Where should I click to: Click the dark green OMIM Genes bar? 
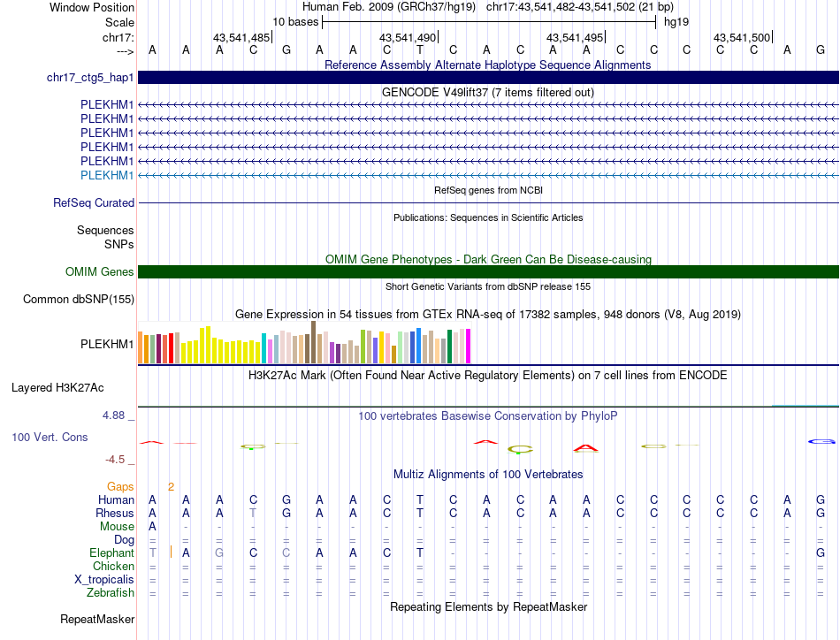(x=488, y=271)
